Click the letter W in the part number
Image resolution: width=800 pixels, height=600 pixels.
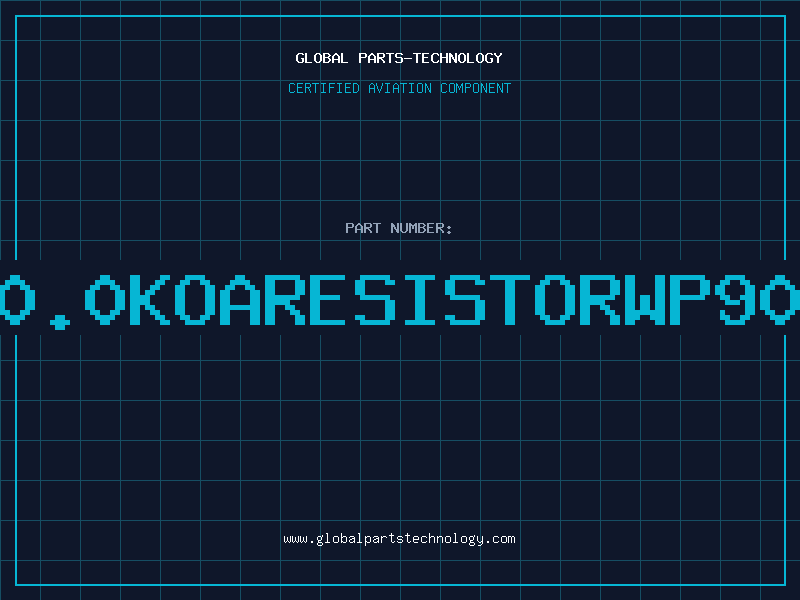pyautogui.click(x=645, y=300)
